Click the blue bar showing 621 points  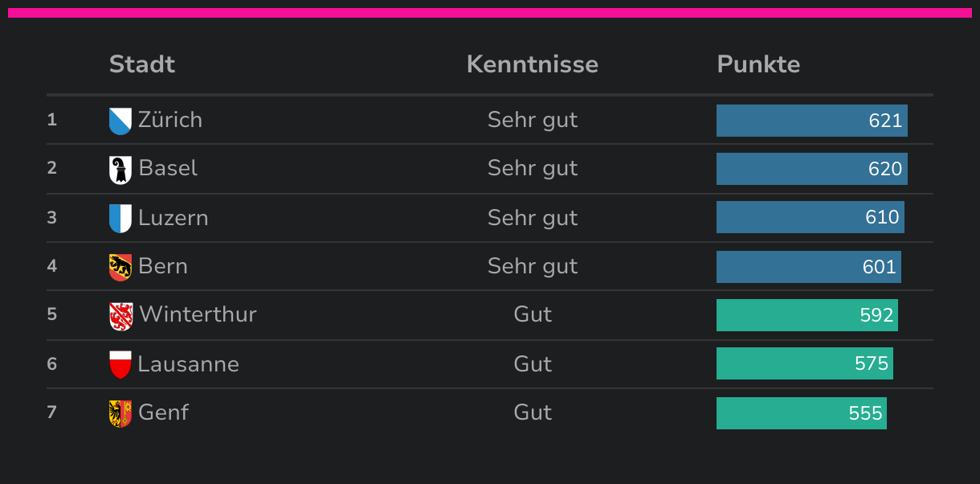[x=811, y=121]
